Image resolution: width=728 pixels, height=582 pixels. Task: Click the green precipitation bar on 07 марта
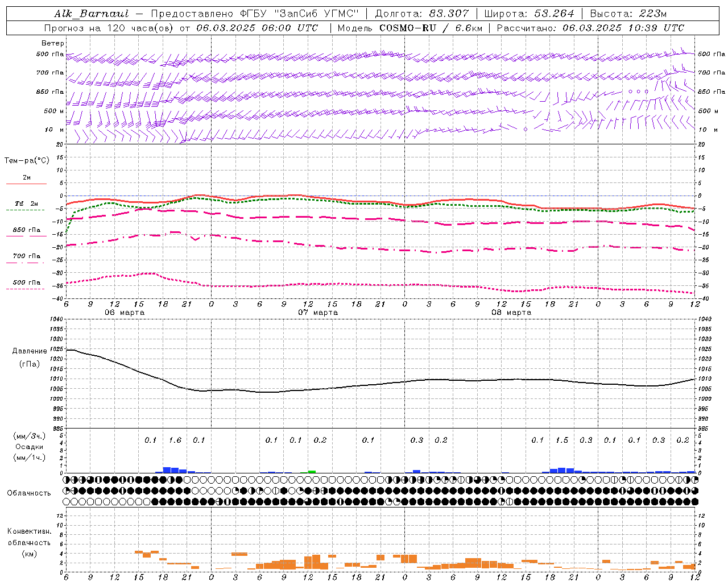point(312,472)
